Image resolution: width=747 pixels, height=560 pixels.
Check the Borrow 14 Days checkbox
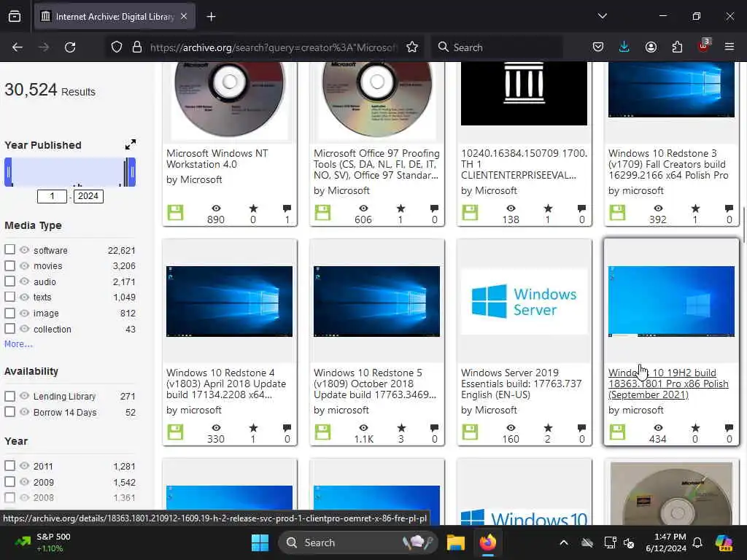9,411
